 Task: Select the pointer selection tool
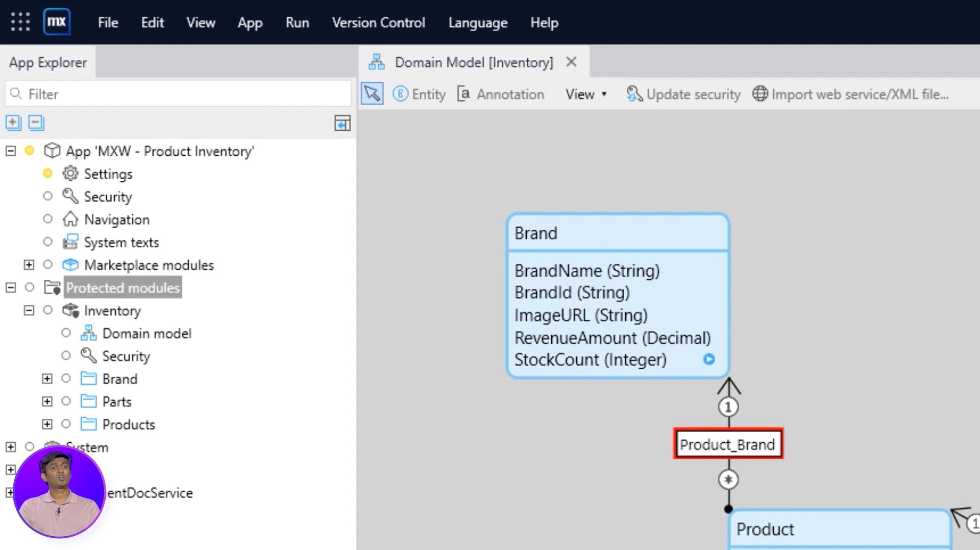(372, 94)
